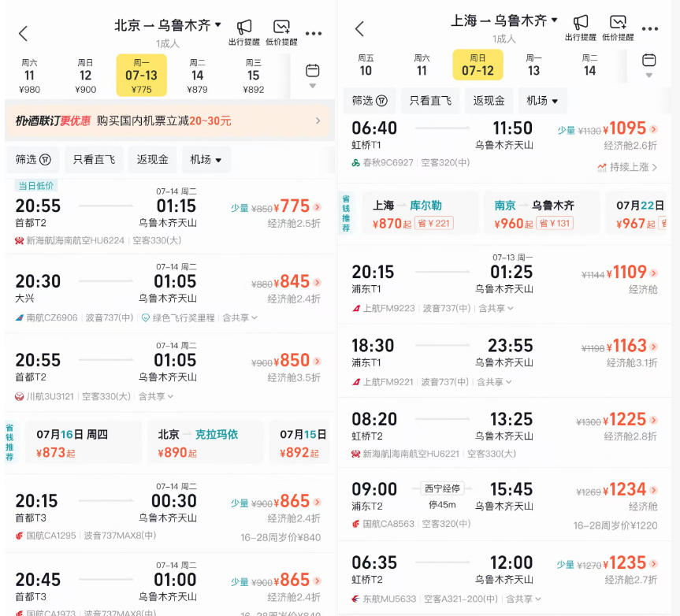
Task: Select the highlighted 07-13 ¥775 date
Action: [x=141, y=75]
